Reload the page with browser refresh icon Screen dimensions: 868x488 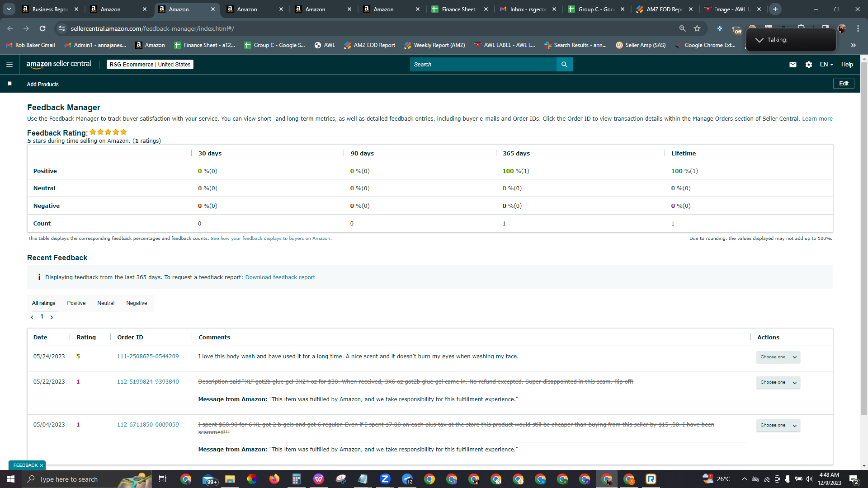pos(42,28)
